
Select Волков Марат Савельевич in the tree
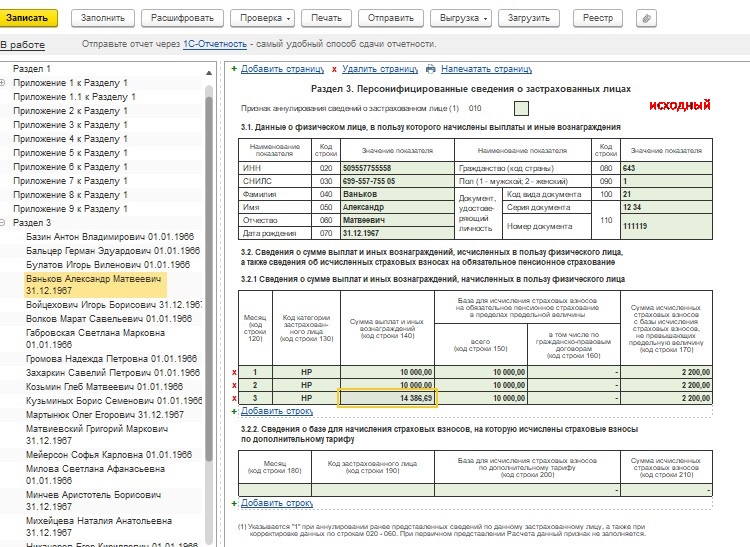click(109, 318)
